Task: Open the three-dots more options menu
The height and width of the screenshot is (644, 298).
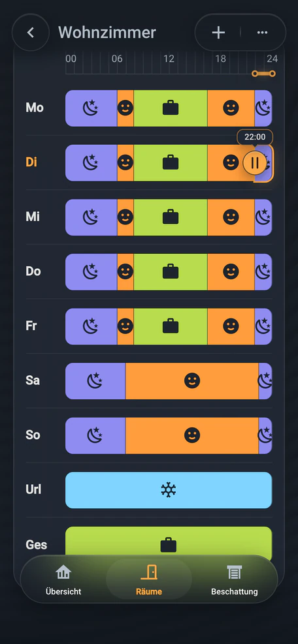Action: pos(262,33)
